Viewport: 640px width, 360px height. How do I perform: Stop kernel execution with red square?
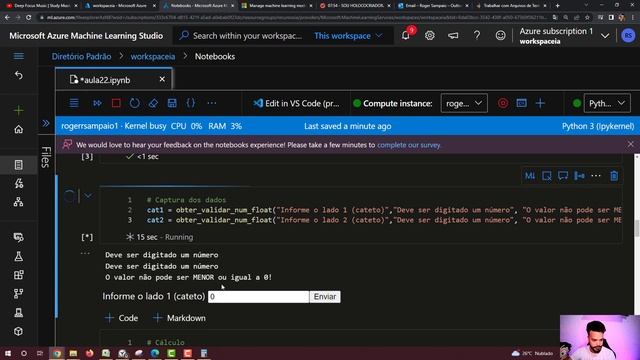pyautogui.click(x=116, y=103)
